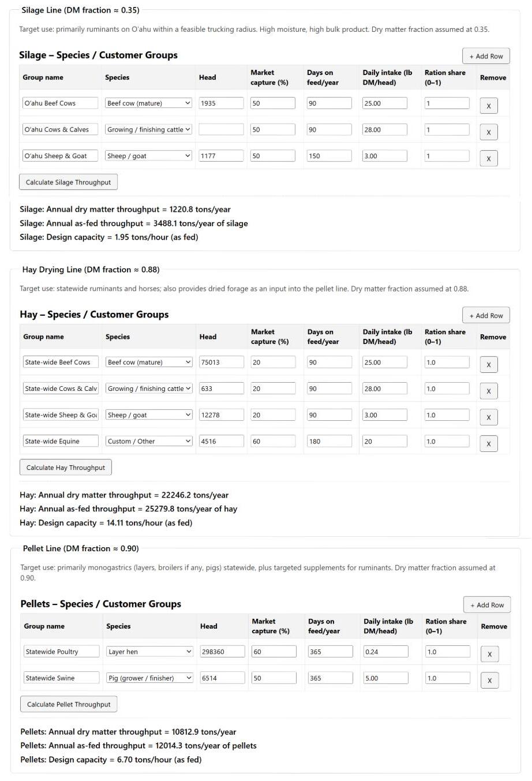Image resolution: width=532 pixels, height=781 pixels.
Task: Remove the O'ahu Sheep & Goat row
Action: 488,159
